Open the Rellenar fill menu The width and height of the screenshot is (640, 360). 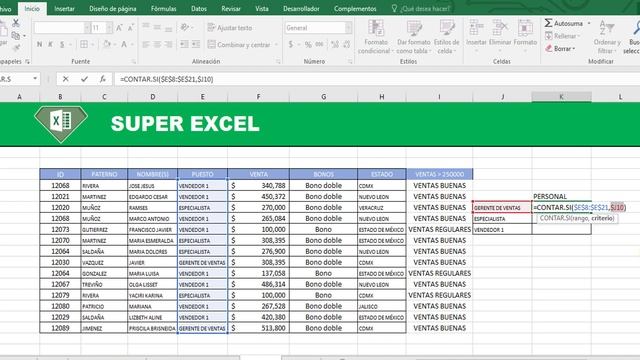click(x=562, y=36)
